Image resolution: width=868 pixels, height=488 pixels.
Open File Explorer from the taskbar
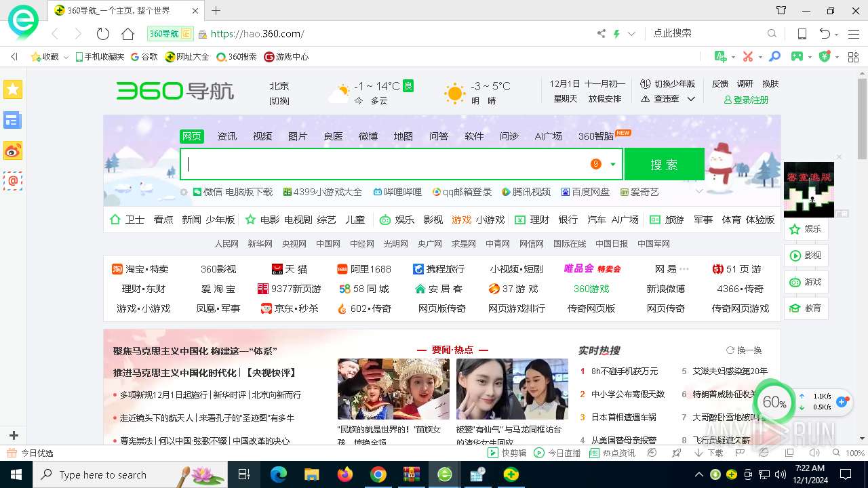point(311,474)
